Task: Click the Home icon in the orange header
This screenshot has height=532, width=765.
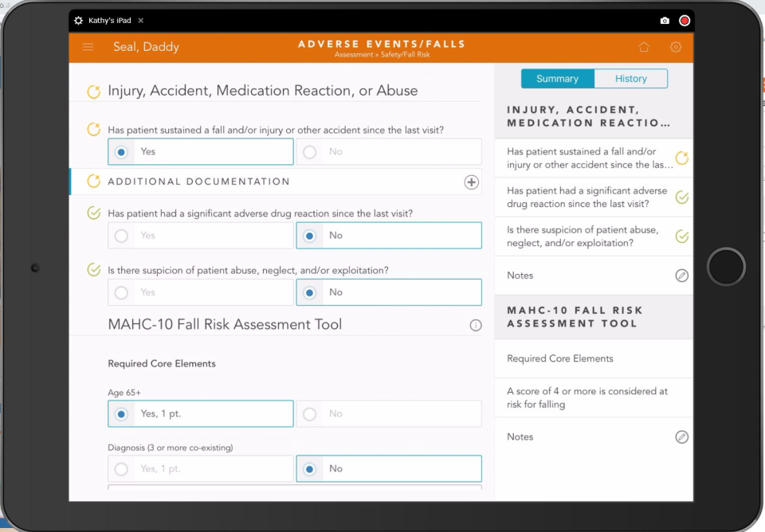Action: pos(644,47)
